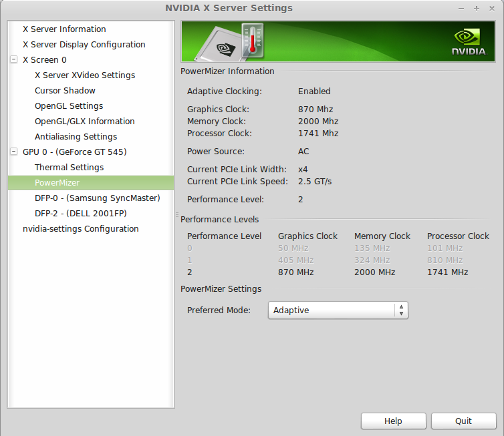Open DFP-2 DELL 2001FP display settings
Screen dimensions: 504x436
[x=81, y=214]
